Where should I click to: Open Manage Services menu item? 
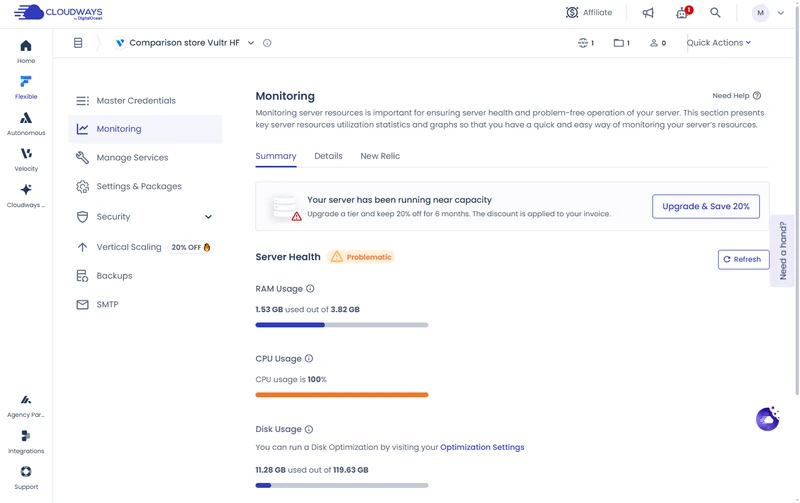[x=145, y=158]
